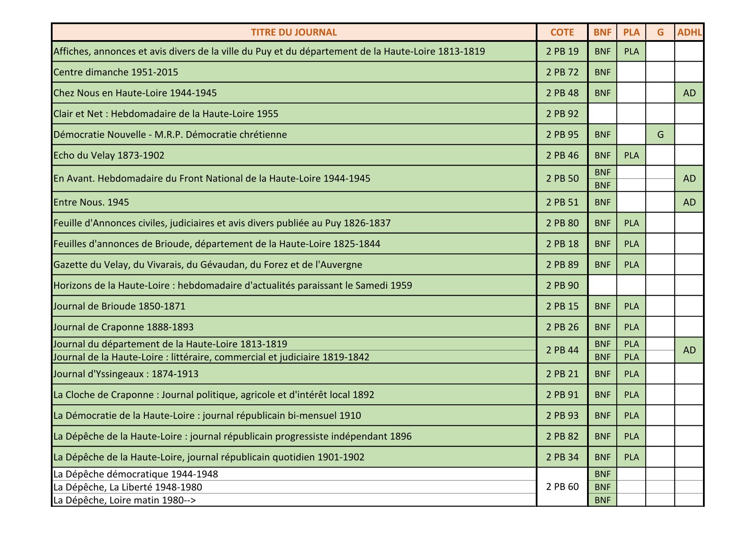Click the cote cell 2 PB 60

coord(562,487)
